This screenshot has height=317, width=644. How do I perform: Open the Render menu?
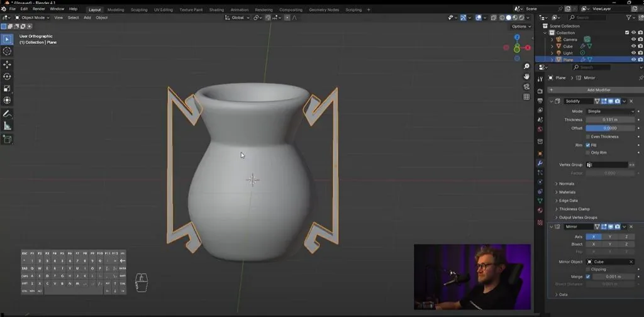38,9
